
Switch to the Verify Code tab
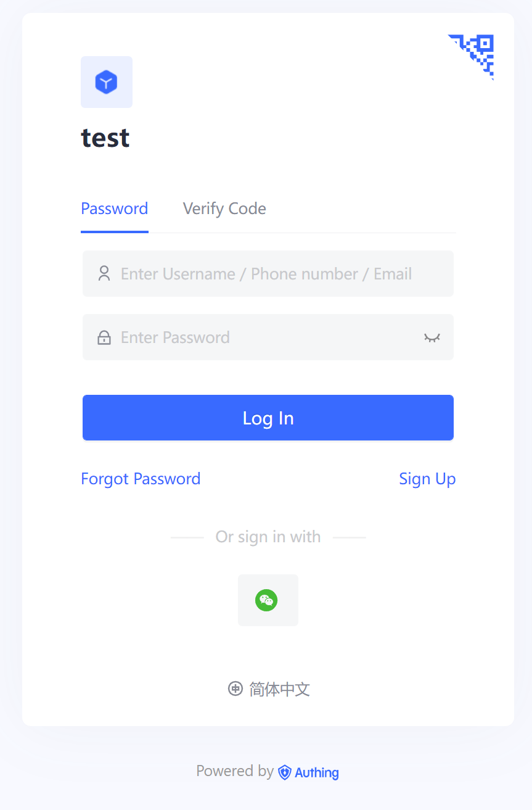tap(224, 208)
